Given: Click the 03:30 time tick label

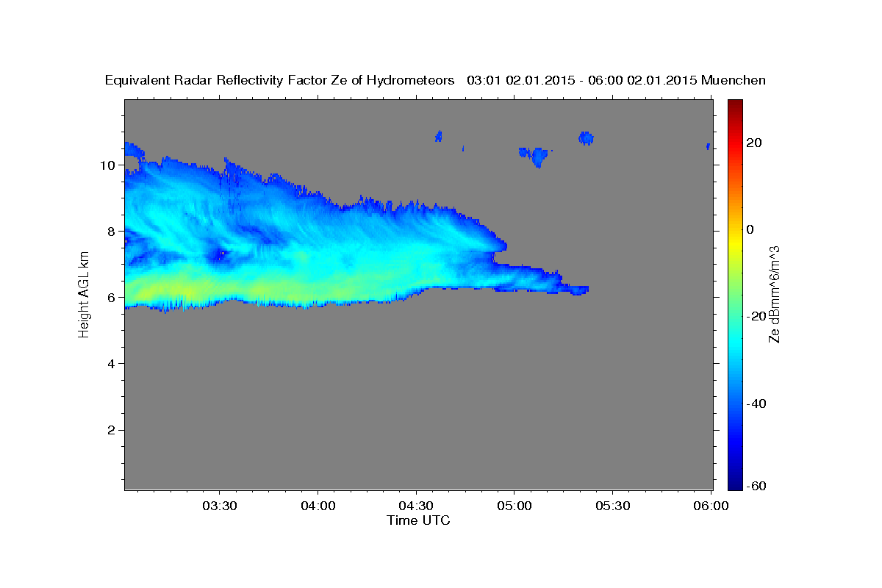Looking at the screenshot, I should click(x=219, y=506).
